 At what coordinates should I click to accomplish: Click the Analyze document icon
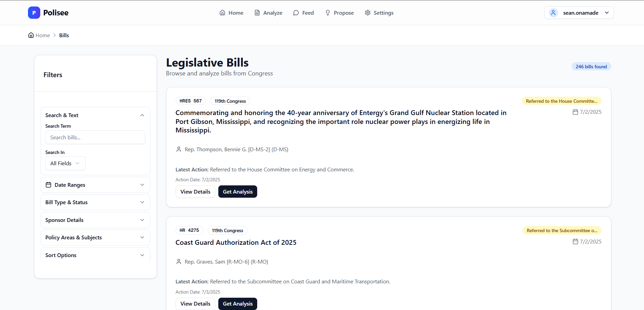pyautogui.click(x=257, y=13)
